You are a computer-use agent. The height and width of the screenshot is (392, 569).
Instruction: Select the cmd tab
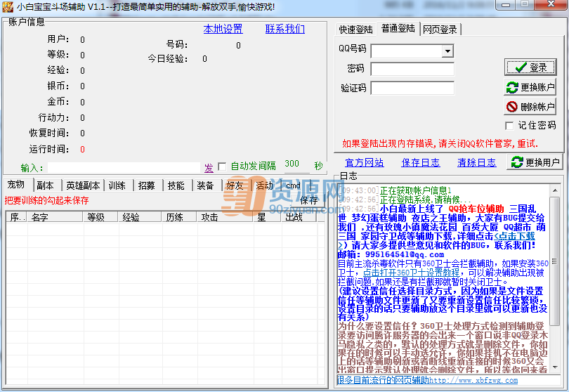(x=293, y=185)
